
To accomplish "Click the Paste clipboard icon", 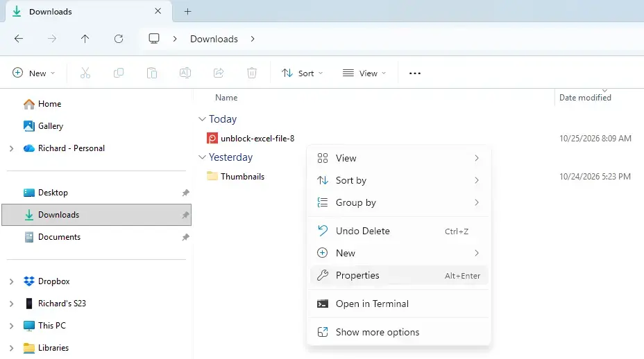I will (x=151, y=73).
